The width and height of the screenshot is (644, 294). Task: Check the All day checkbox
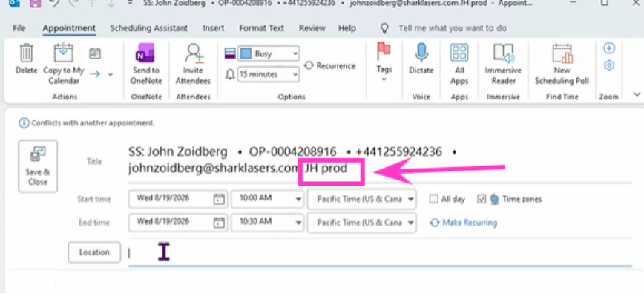coord(434,200)
